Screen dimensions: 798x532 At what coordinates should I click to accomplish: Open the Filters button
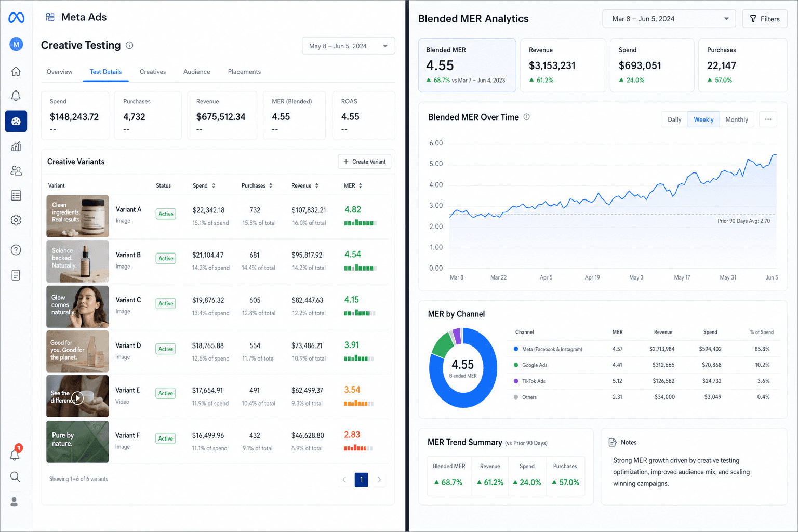coord(765,19)
